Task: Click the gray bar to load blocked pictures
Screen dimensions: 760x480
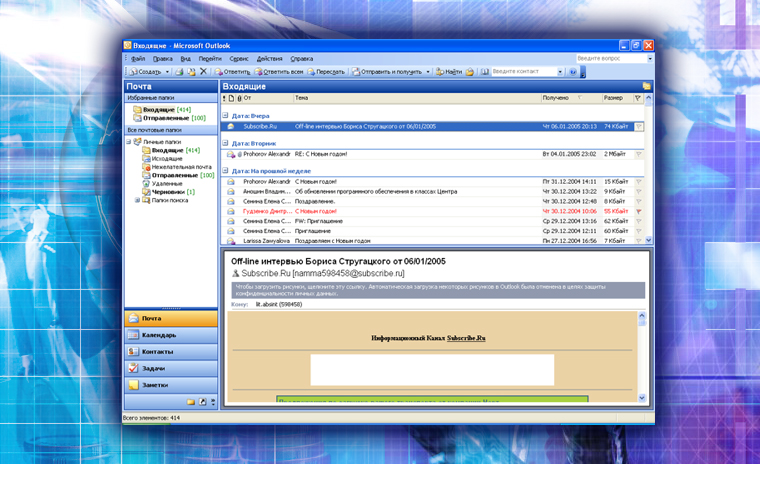Action: (x=438, y=290)
